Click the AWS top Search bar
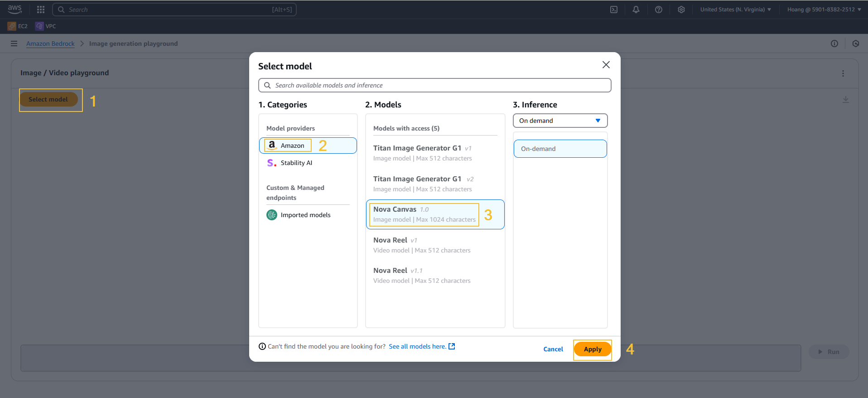The width and height of the screenshot is (868, 398). (x=174, y=10)
